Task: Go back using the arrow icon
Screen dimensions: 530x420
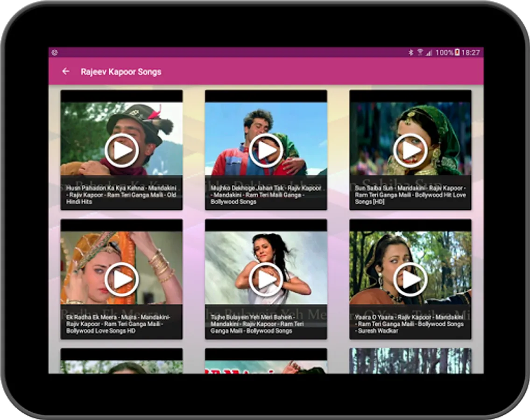Action: [66, 71]
